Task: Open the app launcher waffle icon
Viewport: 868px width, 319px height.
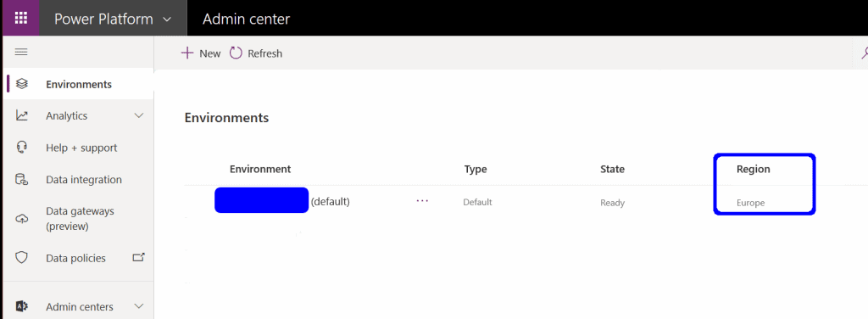Action: [20, 19]
